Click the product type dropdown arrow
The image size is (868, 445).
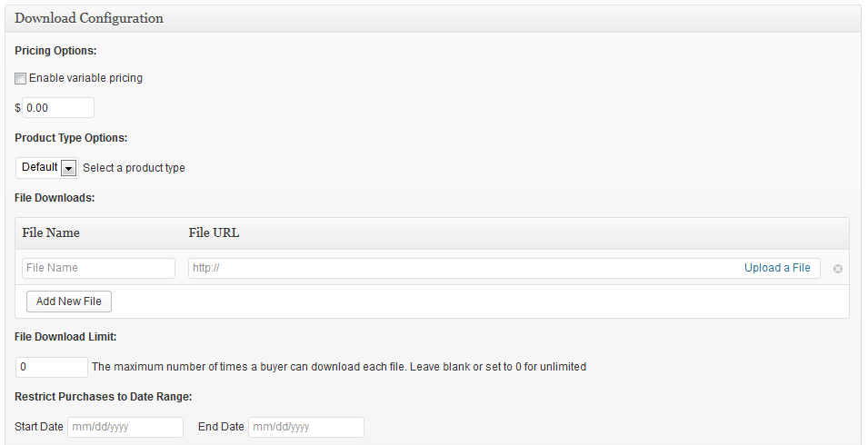[69, 168]
